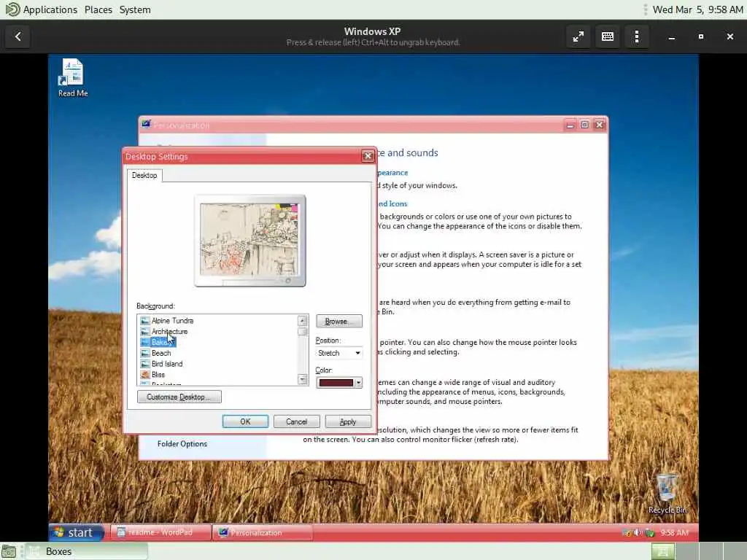Select Alpine Tundra in background list
Image resolution: width=747 pixels, height=560 pixels.
172,321
